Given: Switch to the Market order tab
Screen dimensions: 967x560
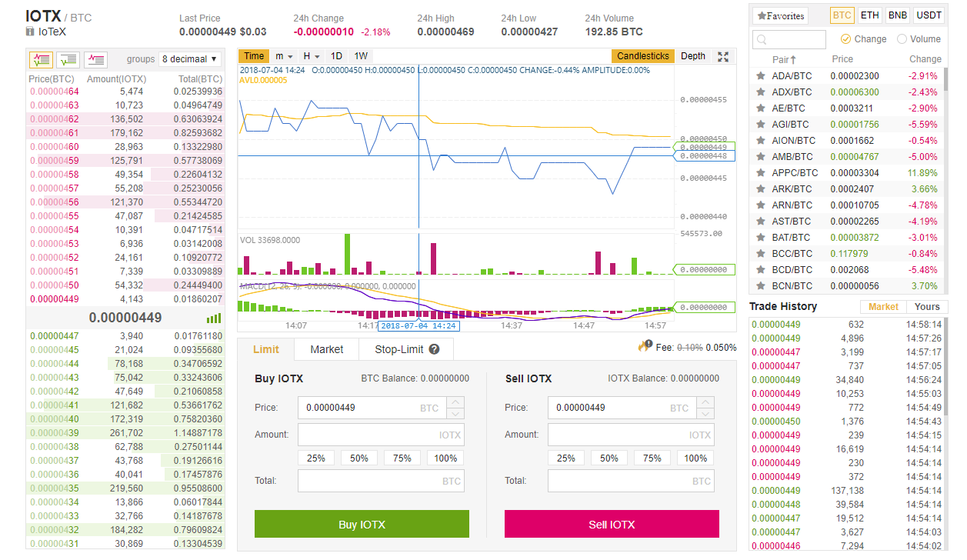Looking at the screenshot, I should 327,349.
